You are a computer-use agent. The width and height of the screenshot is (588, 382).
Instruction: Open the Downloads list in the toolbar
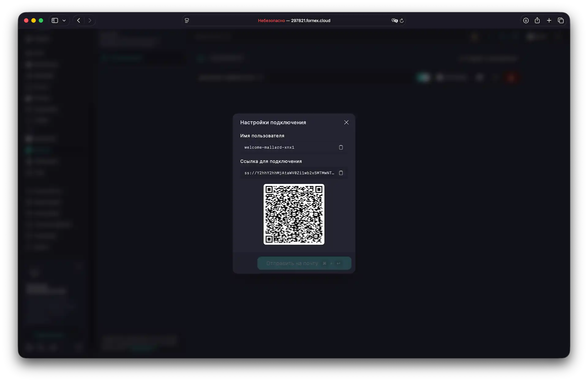pos(526,21)
